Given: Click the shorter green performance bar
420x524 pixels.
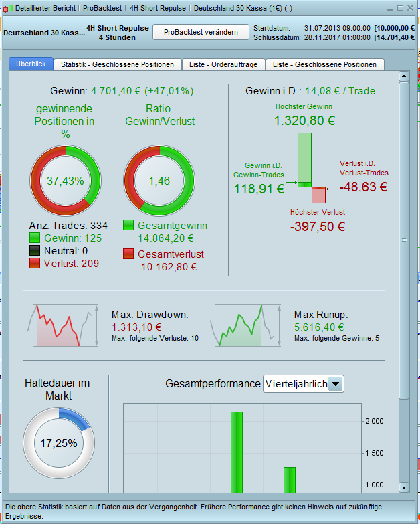Looking at the screenshot, I should point(290,480).
